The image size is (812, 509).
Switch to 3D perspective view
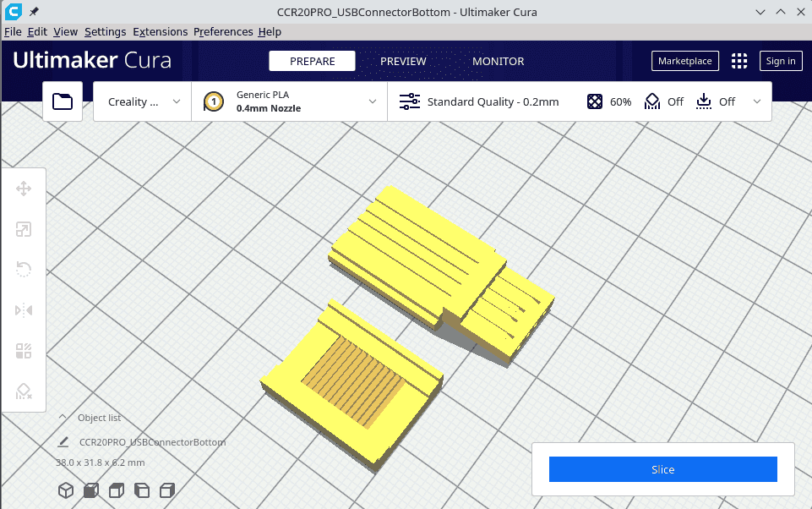click(x=66, y=490)
